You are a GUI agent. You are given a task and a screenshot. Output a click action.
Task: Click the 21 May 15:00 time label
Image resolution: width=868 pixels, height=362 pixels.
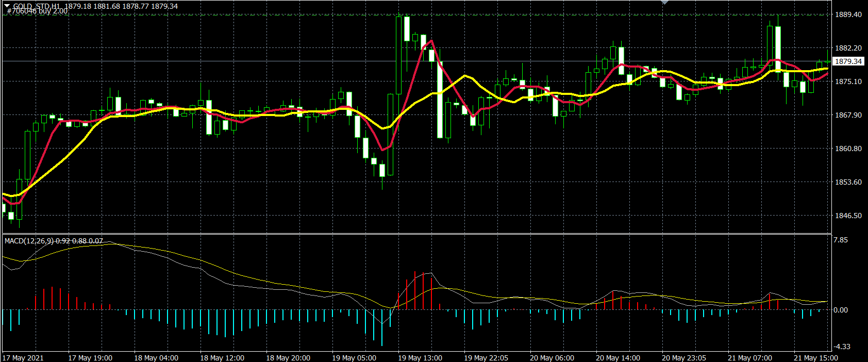tap(816, 357)
